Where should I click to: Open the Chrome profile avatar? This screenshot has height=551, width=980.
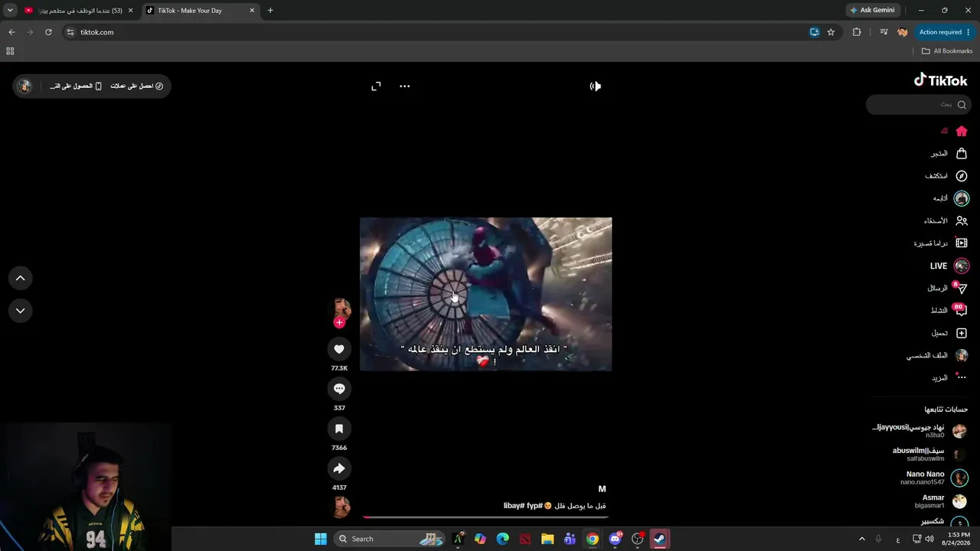[903, 32]
